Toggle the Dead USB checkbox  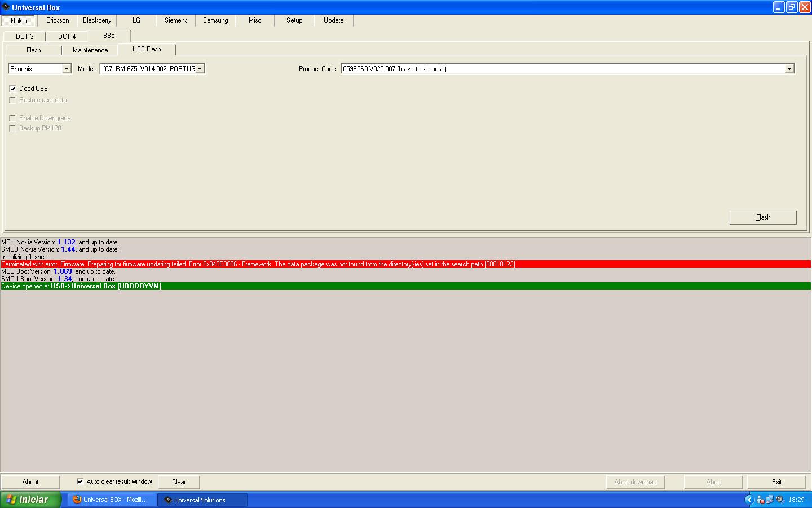(x=12, y=89)
